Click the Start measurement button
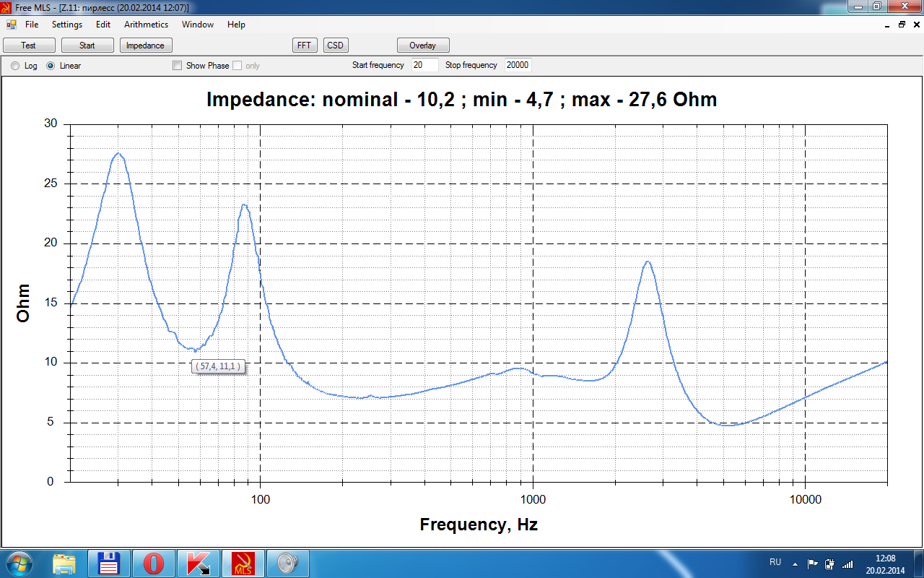 (x=87, y=46)
